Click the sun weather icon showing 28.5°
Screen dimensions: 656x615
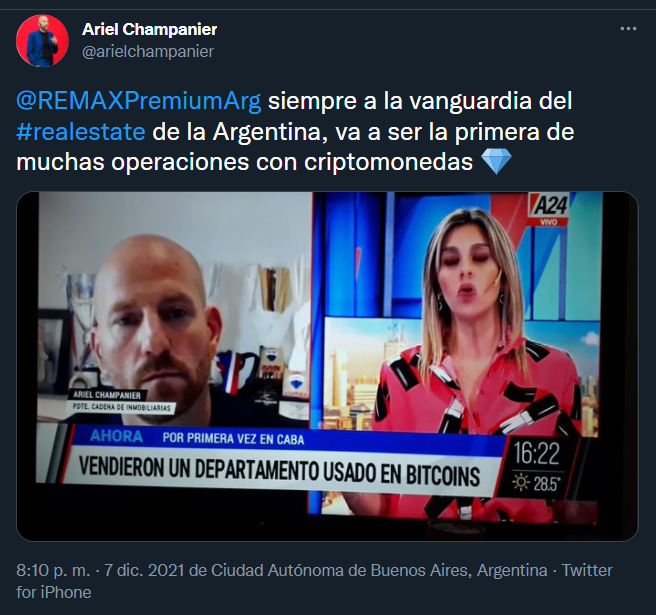(x=521, y=483)
